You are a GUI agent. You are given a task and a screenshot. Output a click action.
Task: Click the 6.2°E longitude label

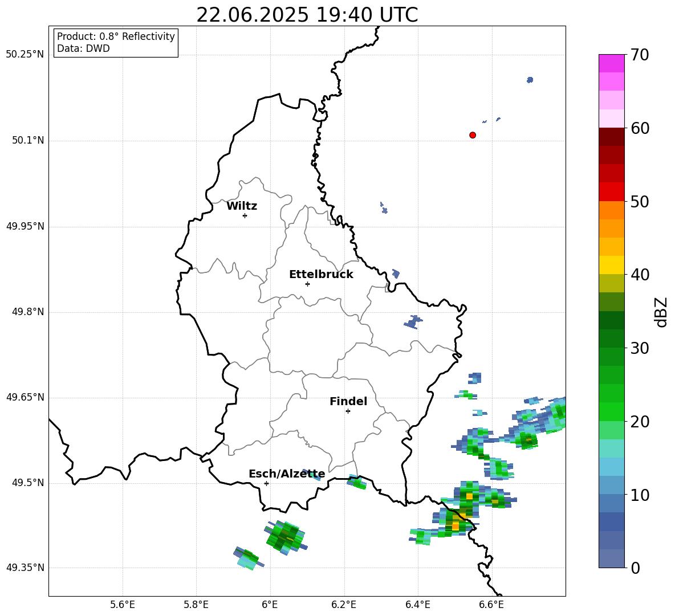[344, 605]
